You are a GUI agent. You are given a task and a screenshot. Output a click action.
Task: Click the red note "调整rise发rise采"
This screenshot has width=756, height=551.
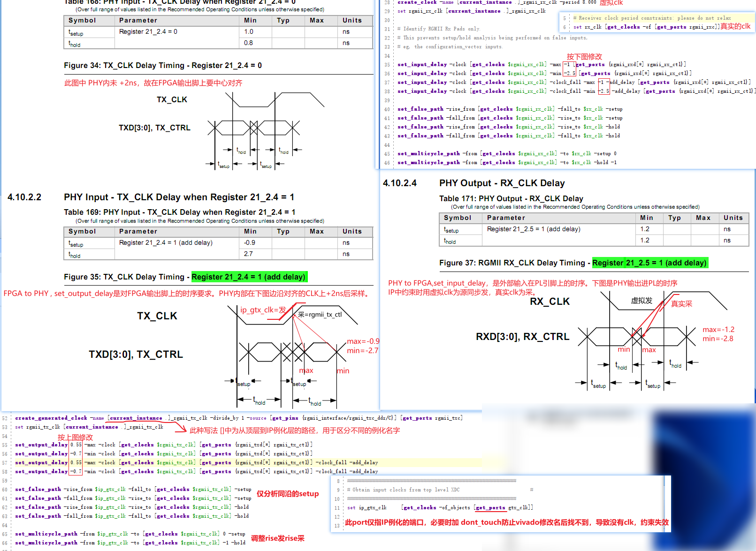tap(277, 538)
